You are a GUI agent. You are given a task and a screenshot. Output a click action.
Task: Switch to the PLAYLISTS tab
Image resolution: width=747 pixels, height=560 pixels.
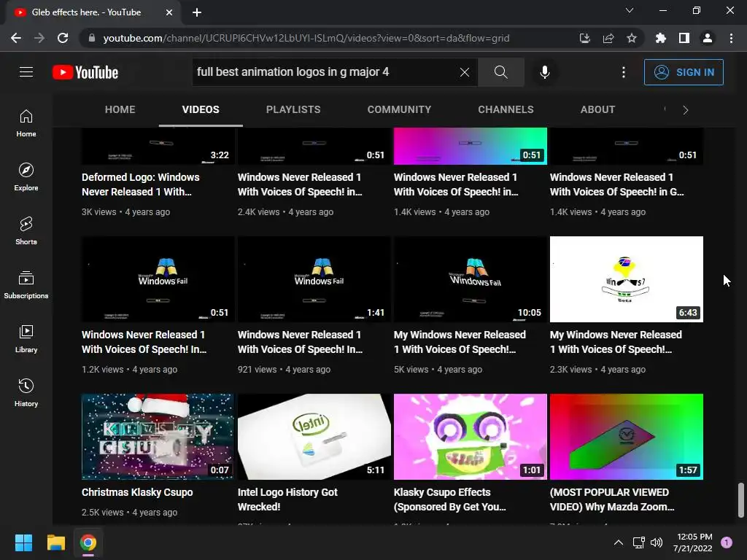pos(293,109)
